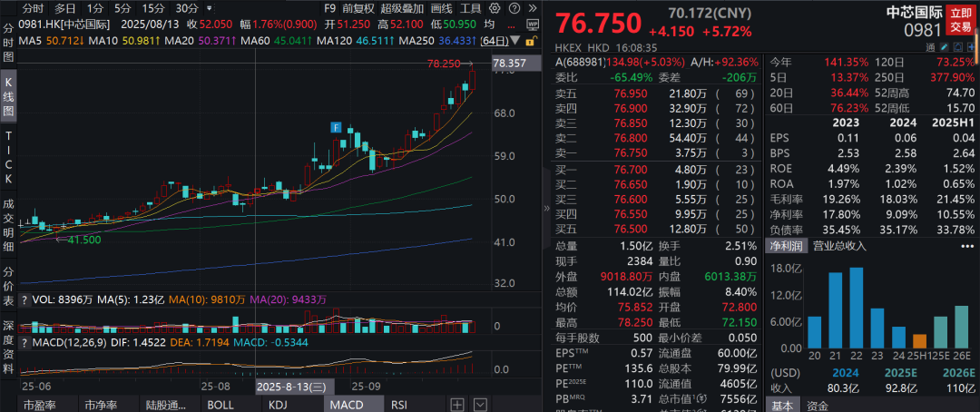980x412 pixels.
Task: Open MACD indicator help question mark
Action: [x=24, y=343]
